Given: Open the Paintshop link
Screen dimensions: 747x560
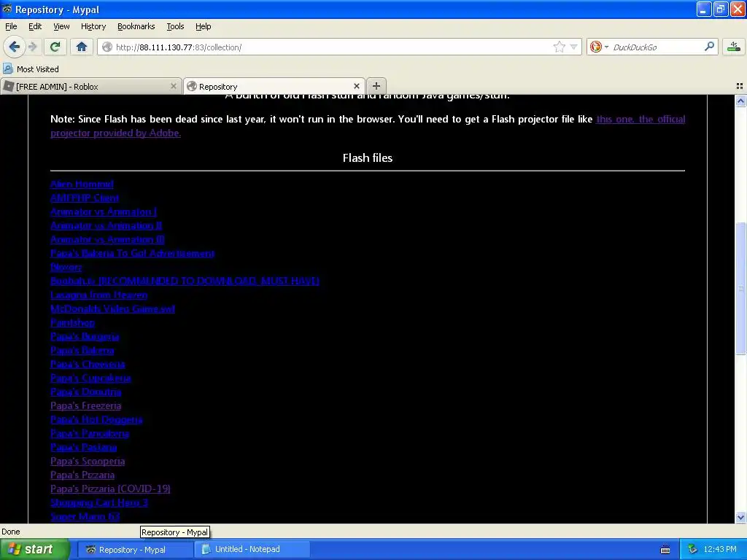Looking at the screenshot, I should tap(72, 322).
